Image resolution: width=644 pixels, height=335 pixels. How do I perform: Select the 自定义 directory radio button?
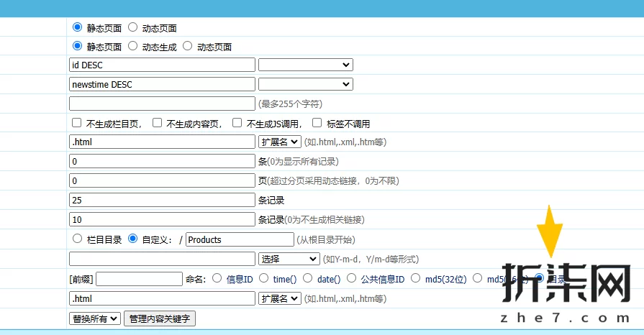point(132,239)
